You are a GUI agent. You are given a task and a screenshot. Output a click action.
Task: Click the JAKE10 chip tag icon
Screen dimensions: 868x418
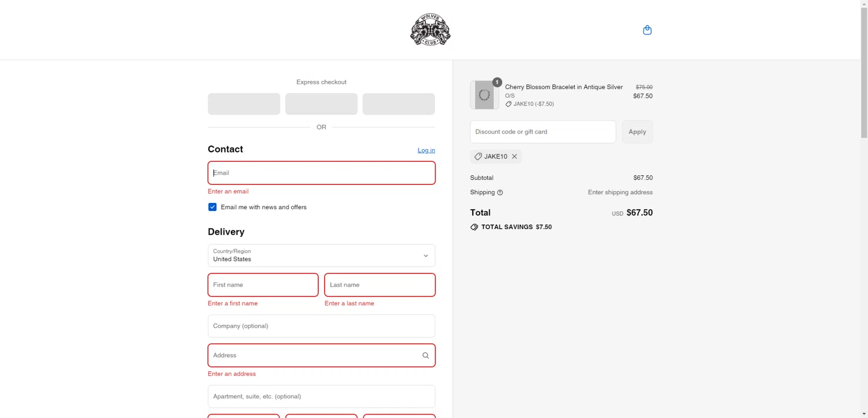click(x=478, y=157)
